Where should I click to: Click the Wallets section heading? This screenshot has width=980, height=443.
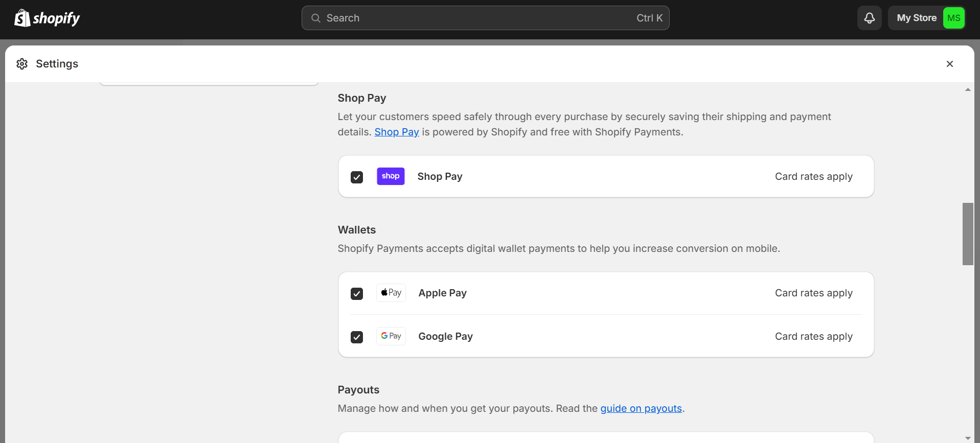tap(357, 230)
